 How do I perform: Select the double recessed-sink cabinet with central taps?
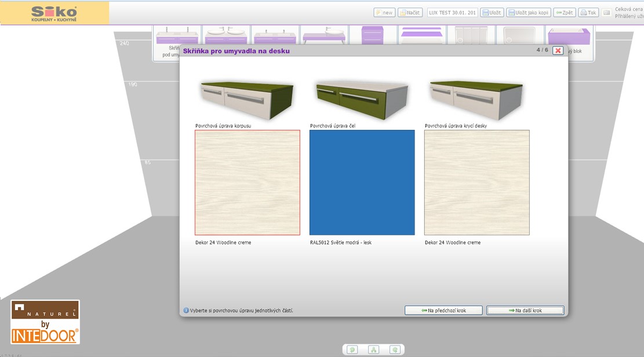point(275,35)
